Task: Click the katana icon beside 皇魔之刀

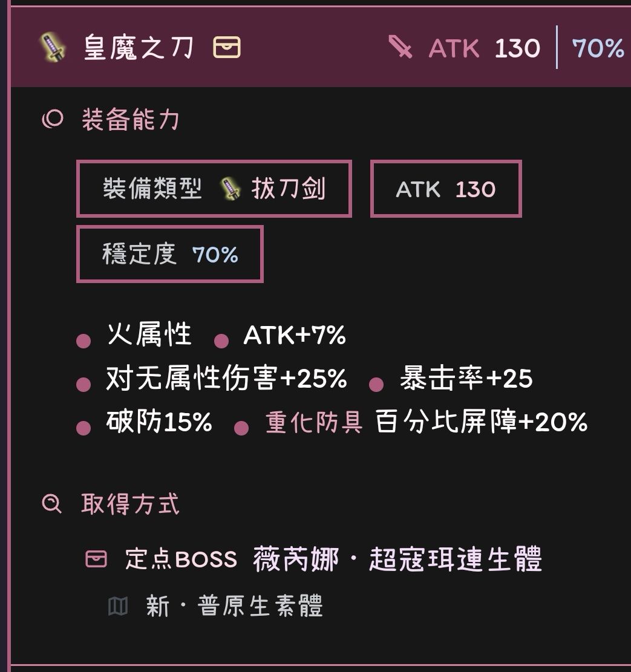Action: click(53, 47)
